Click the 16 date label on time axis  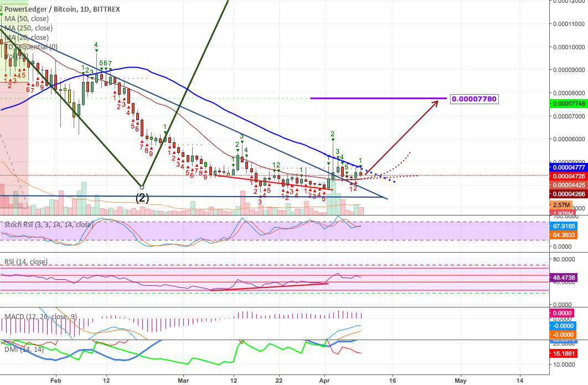pyautogui.click(x=393, y=381)
